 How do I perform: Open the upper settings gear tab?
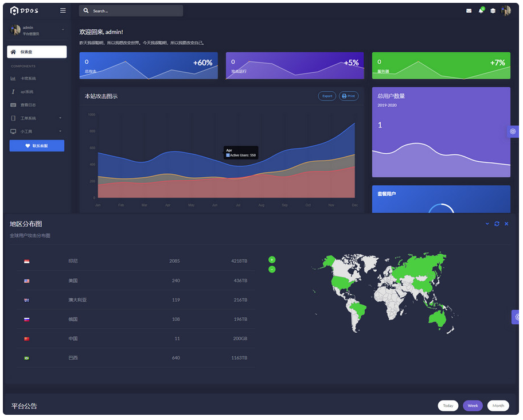pyautogui.click(x=513, y=131)
